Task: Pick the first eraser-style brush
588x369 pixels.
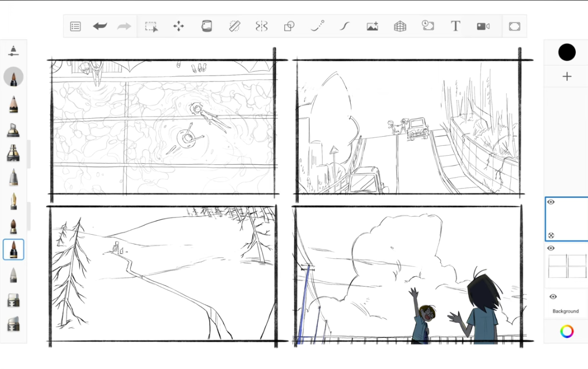Action: point(13,300)
